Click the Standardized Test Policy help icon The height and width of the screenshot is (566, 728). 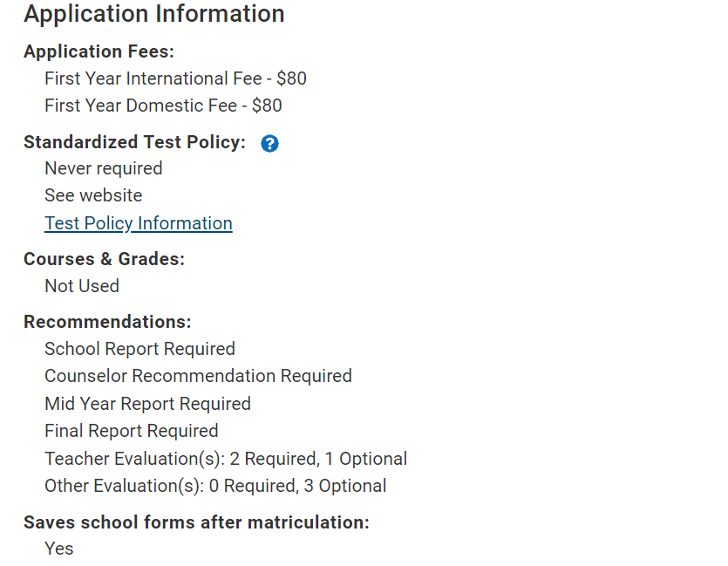(x=269, y=144)
